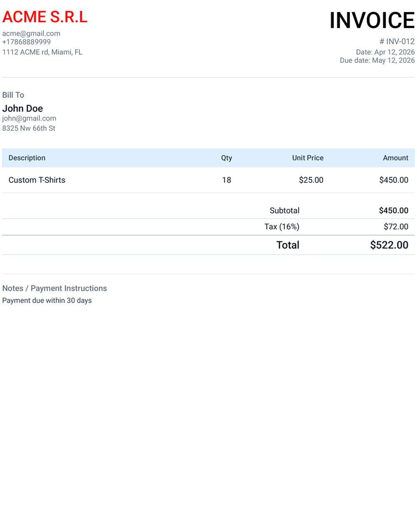Image resolution: width=417 pixels, height=532 pixels.
Task: Select the invoice number INV-012
Action: tap(397, 42)
